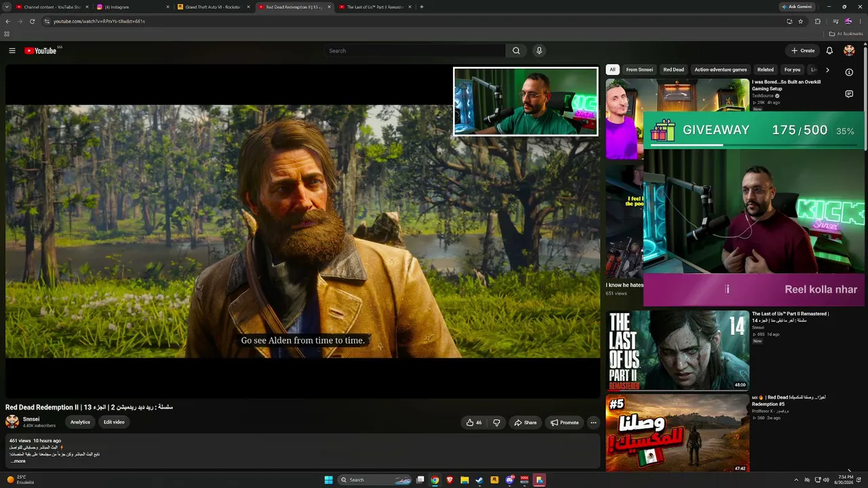
Task: Select the 'Action-adventure games' filter chip
Action: [720, 70]
